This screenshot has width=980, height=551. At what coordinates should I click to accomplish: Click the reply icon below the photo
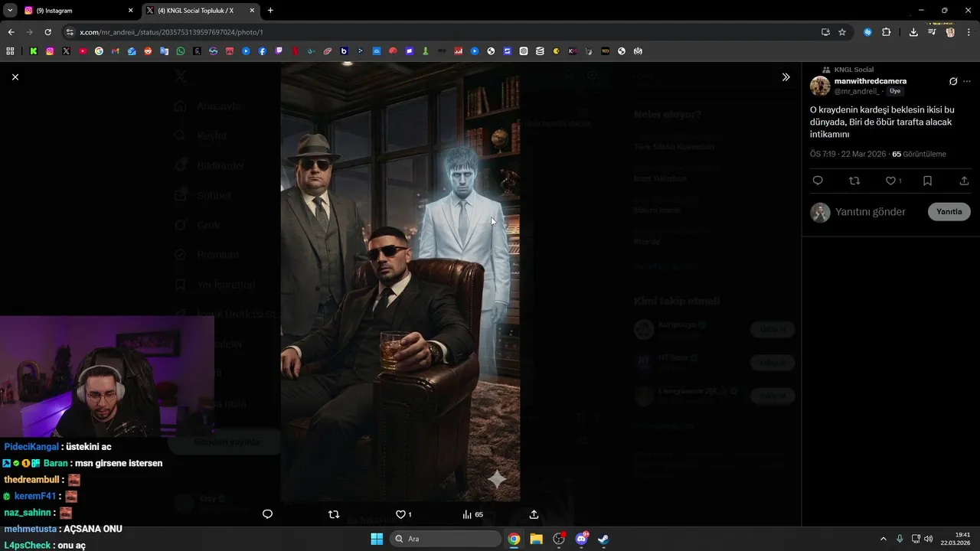click(267, 514)
